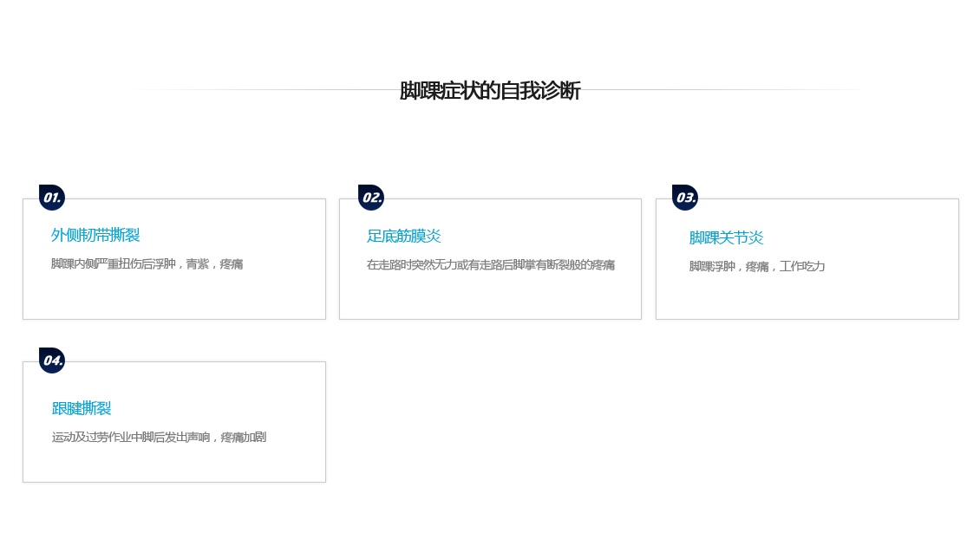Click the page title 脚踝症状的自我诊断
This screenshot has width=980, height=552.
click(489, 91)
